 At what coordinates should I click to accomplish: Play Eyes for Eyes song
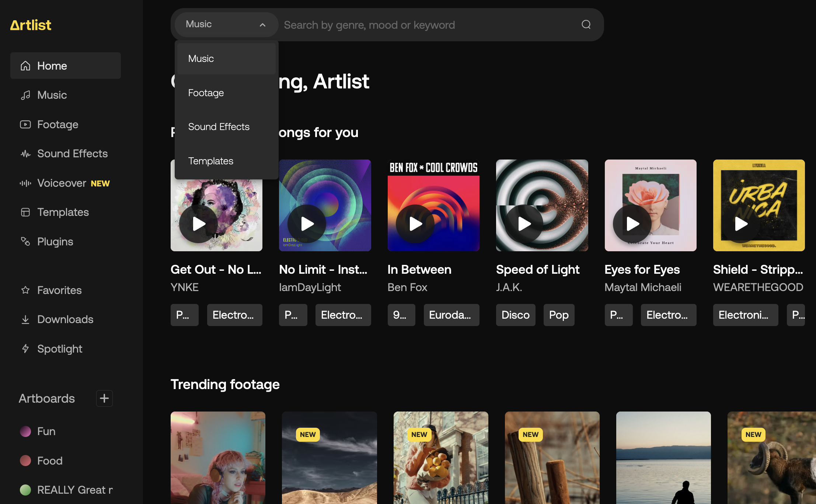pyautogui.click(x=632, y=224)
